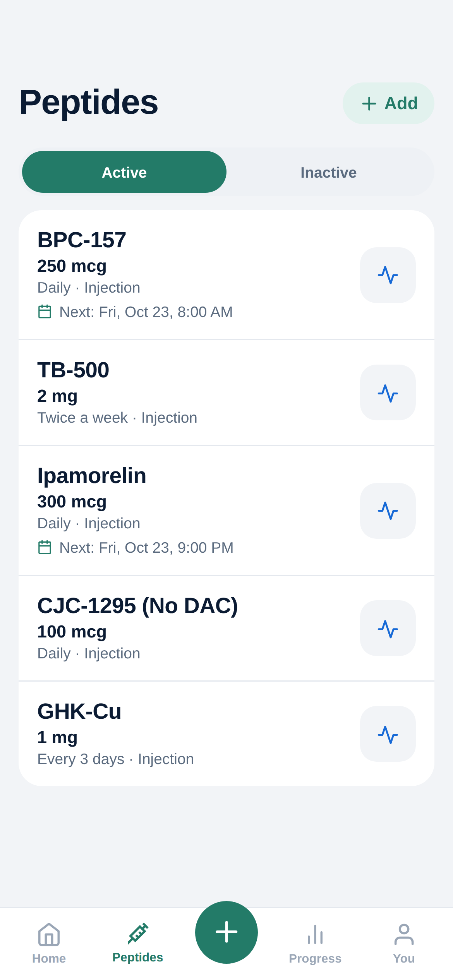
Task: Select the Active segment
Action: [x=124, y=172]
